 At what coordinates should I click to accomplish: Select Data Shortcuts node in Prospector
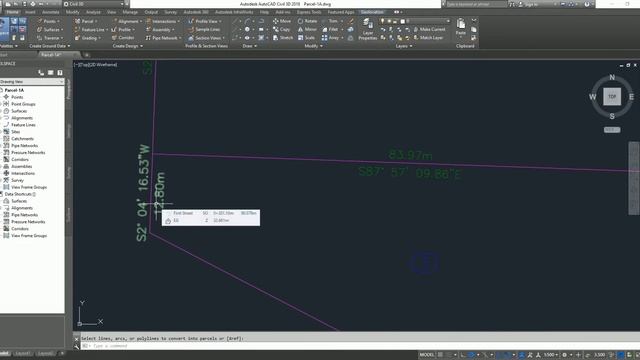20,194
